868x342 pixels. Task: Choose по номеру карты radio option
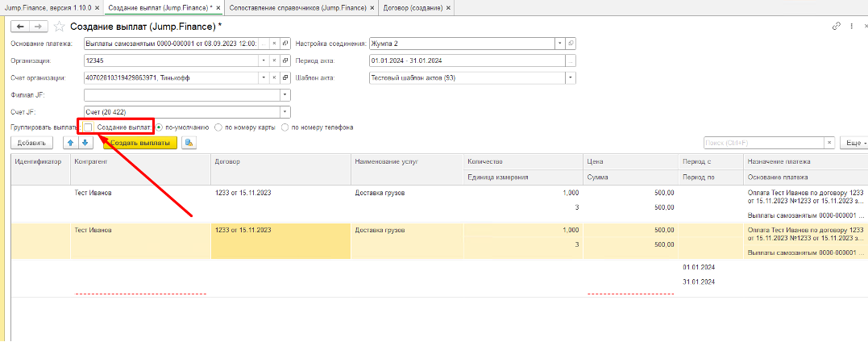(x=218, y=127)
